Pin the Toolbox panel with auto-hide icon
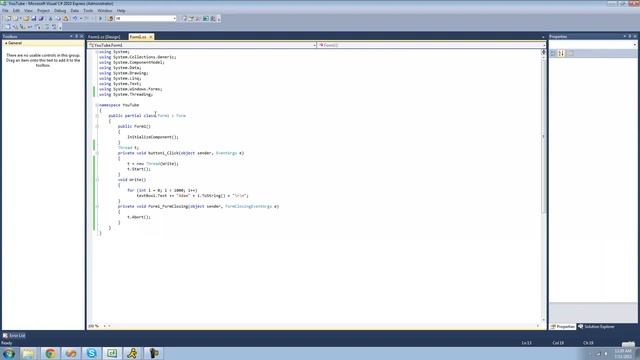 (x=76, y=36)
